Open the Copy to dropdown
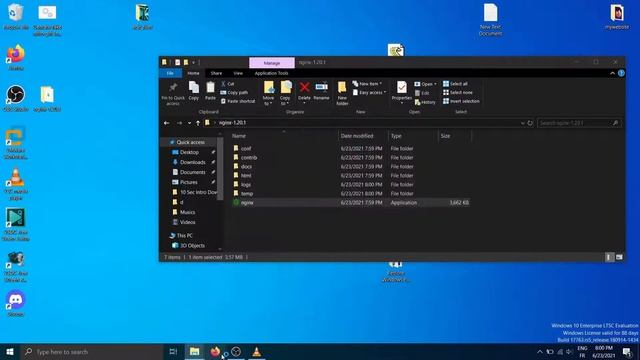The image size is (640, 360). 285,93
